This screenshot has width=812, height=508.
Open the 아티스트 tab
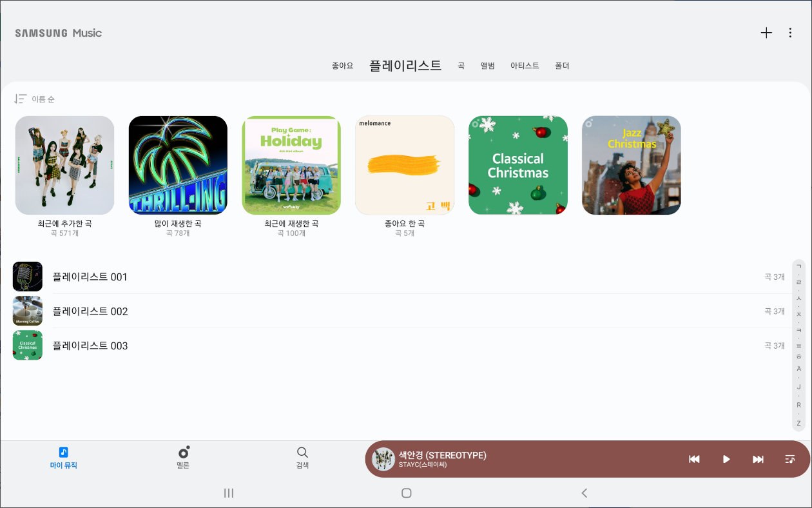(525, 65)
